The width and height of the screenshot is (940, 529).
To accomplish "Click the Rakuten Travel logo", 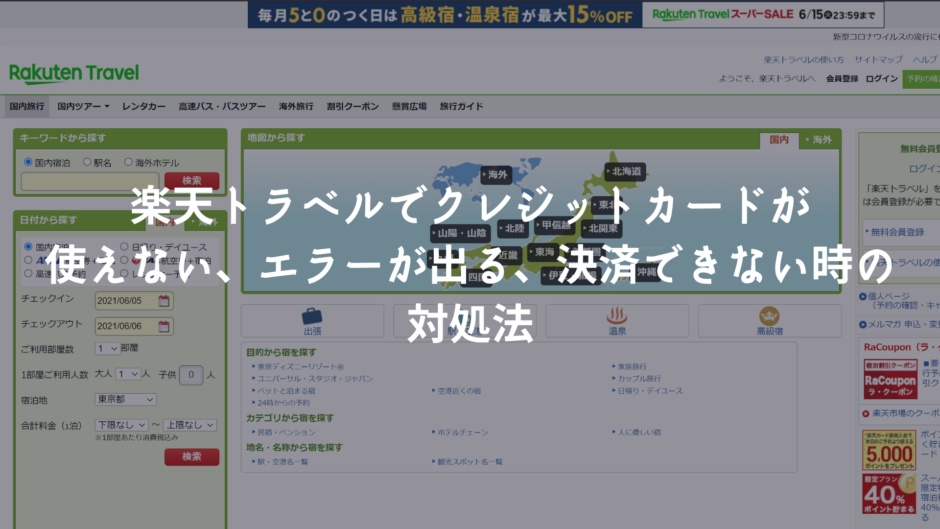I will (x=74, y=73).
